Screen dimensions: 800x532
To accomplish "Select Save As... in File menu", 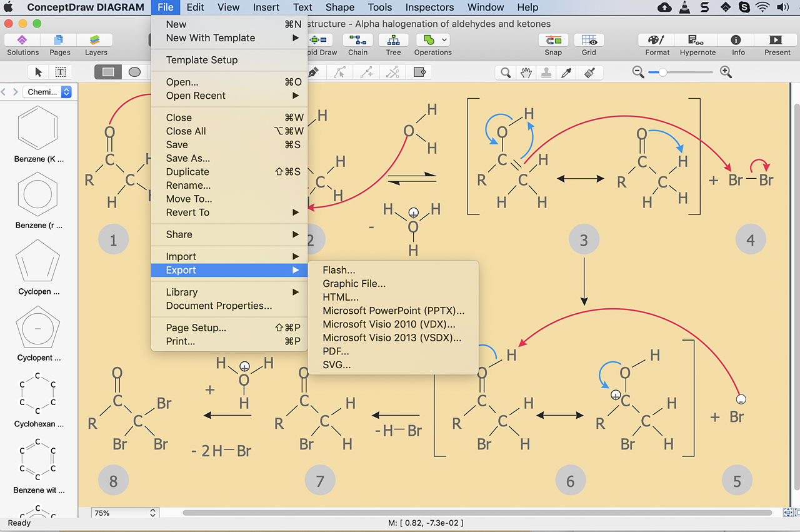I will pos(187,158).
